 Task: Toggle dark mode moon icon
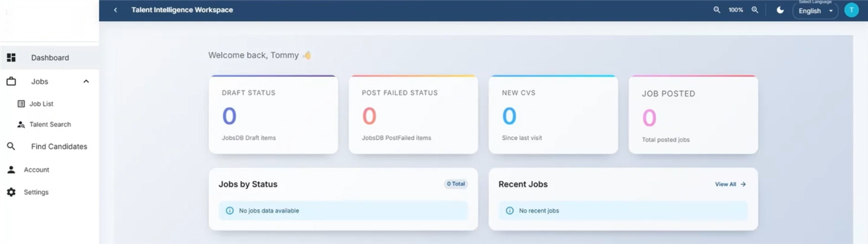pos(780,10)
